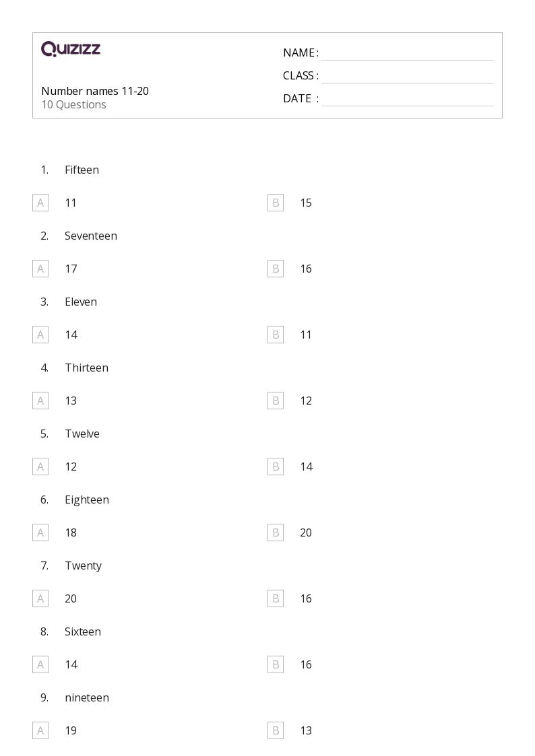
Task: Click question 8 text 'Sixteen'
Action: coord(83,631)
